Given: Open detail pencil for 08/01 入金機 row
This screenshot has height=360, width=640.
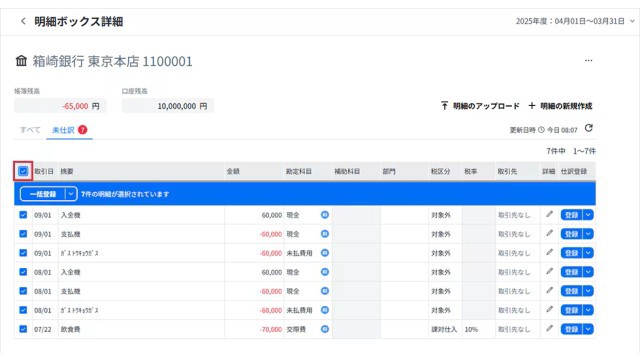Looking at the screenshot, I should pos(549,271).
